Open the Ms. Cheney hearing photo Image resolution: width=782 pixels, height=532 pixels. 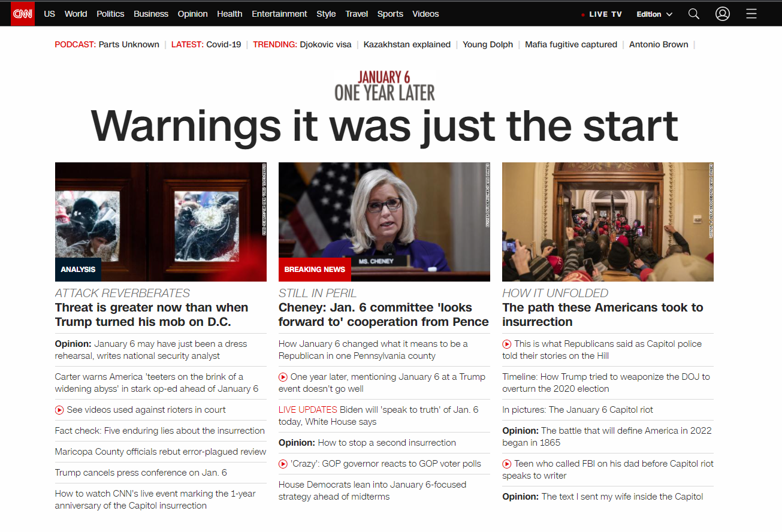[x=384, y=222]
